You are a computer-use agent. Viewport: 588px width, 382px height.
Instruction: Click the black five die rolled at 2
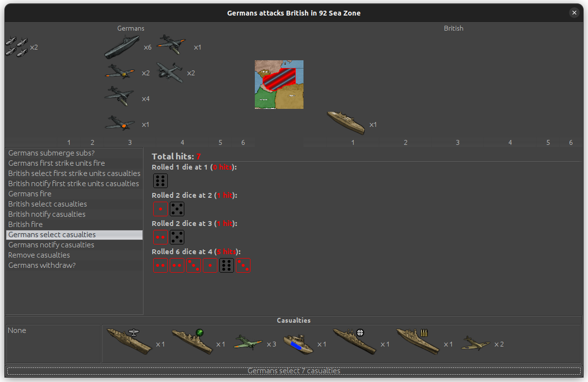pyautogui.click(x=177, y=209)
